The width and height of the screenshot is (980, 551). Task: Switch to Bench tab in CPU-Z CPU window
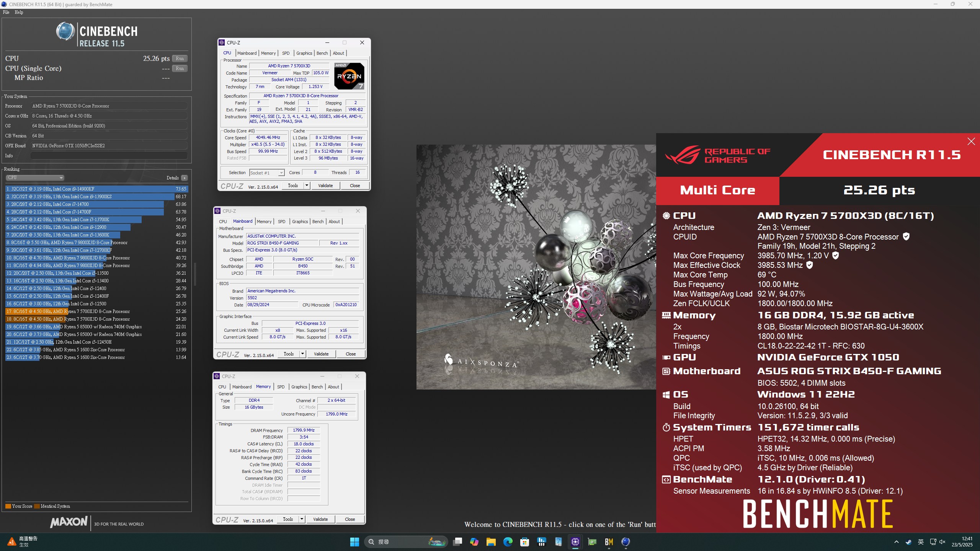pos(322,53)
